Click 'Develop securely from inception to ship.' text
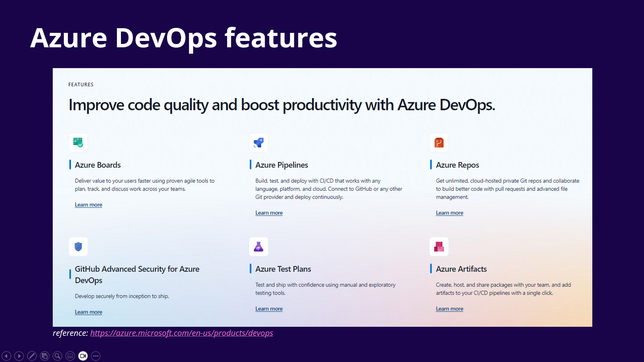 [122, 296]
